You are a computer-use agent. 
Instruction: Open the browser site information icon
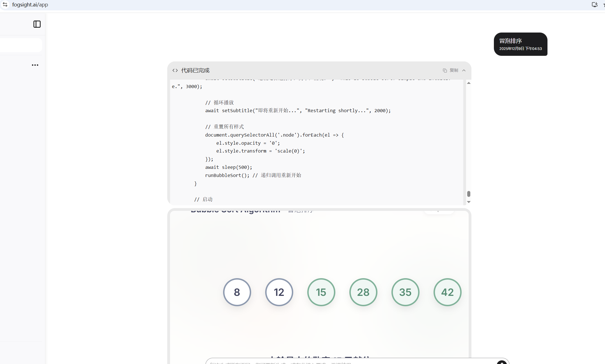coord(5,4)
